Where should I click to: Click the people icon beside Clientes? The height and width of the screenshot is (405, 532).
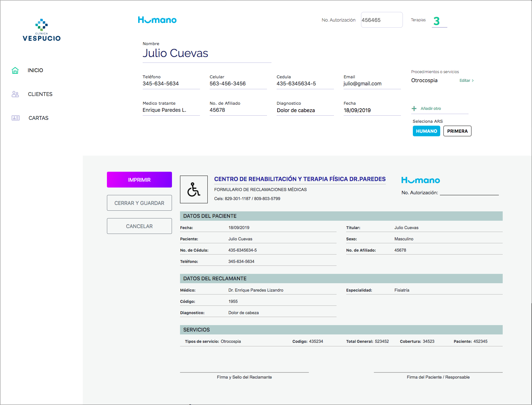tap(15, 94)
